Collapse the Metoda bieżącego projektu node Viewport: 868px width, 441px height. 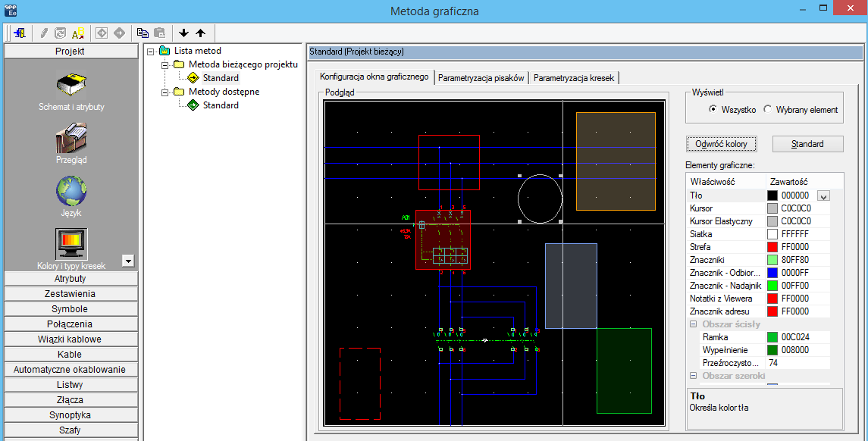point(165,64)
